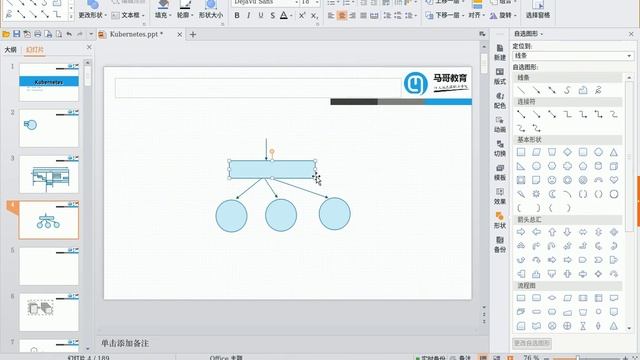Toggle underline formatting
Image resolution: width=640 pixels, height=360 pixels.
260,16
